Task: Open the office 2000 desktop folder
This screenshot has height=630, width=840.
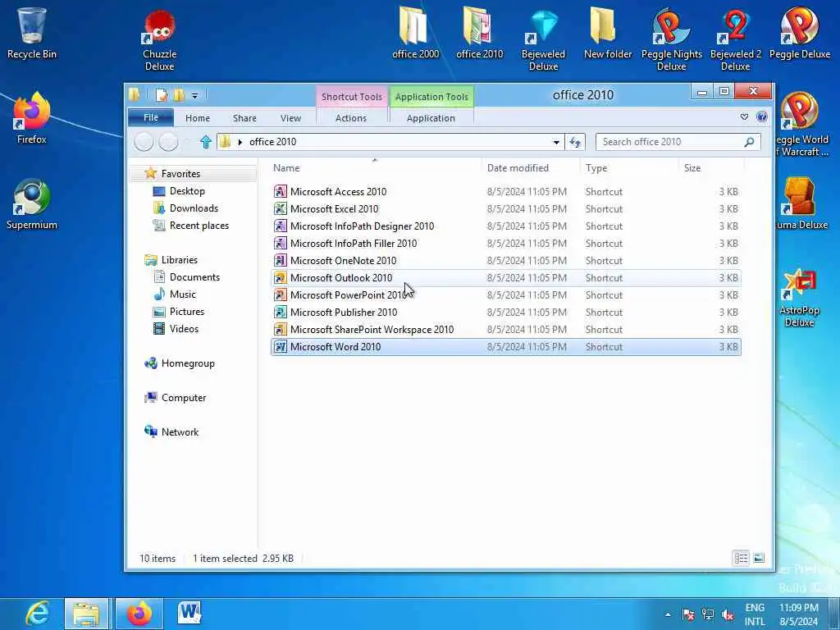Action: coord(415,33)
